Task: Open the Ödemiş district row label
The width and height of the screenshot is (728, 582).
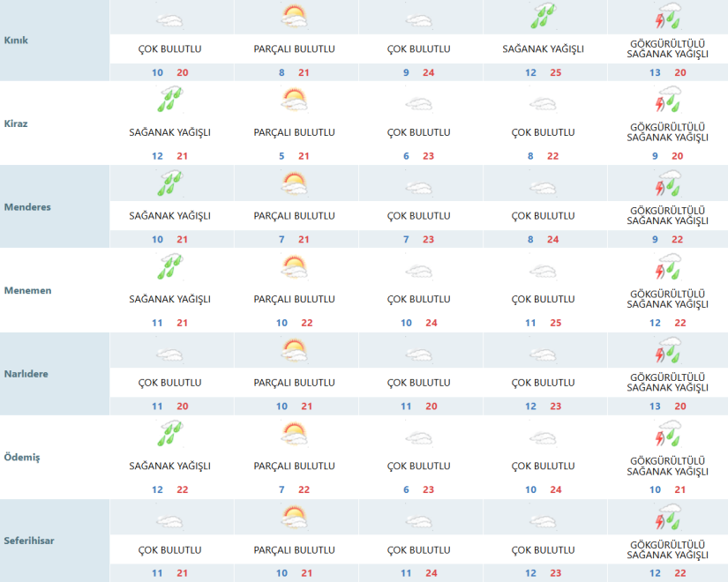Action: [21, 458]
